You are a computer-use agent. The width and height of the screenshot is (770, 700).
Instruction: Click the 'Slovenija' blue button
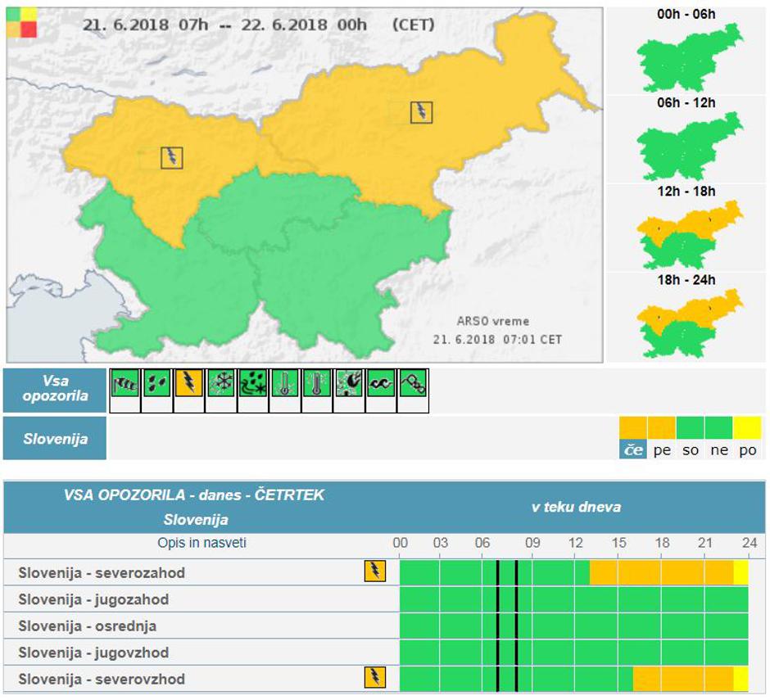(56, 438)
